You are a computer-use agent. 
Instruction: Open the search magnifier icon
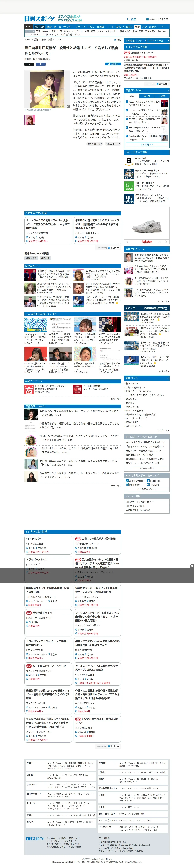(128, 20)
